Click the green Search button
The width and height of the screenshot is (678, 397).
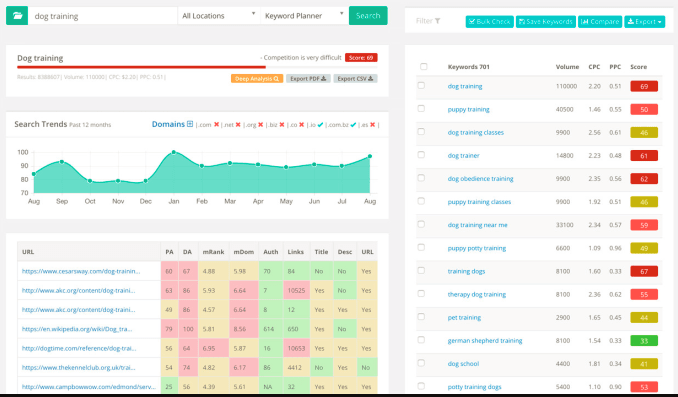[368, 16]
